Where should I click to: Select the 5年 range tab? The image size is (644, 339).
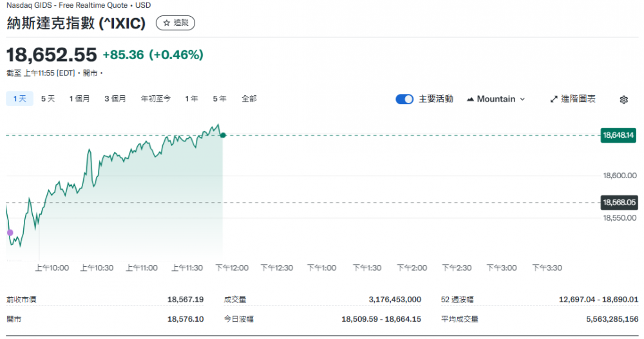coord(220,98)
